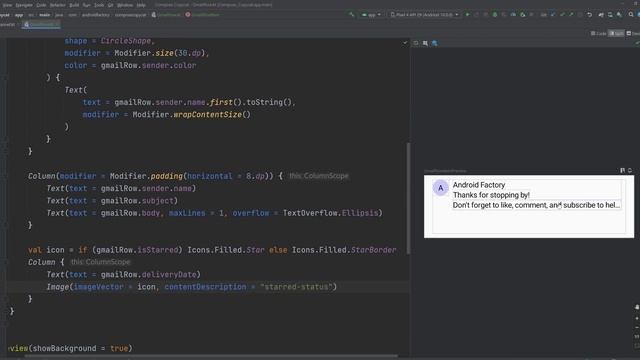Switch to Split view mode

[616, 33]
